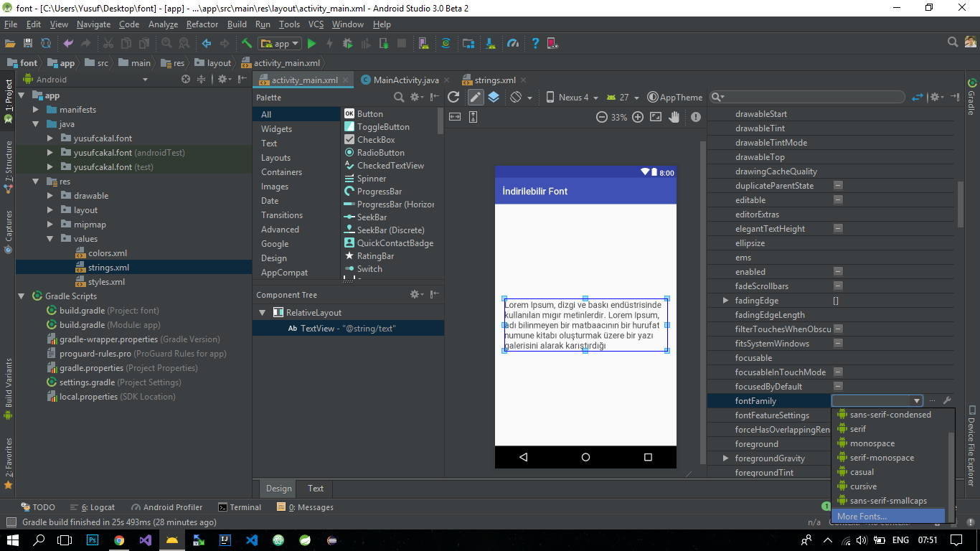Click the Debug app bug icon

347,44
